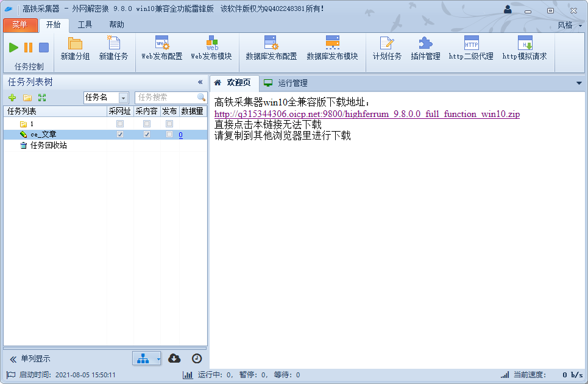The width and height of the screenshot is (588, 384).
Task: Click chart icon beside 运行中 status
Action: point(188,375)
